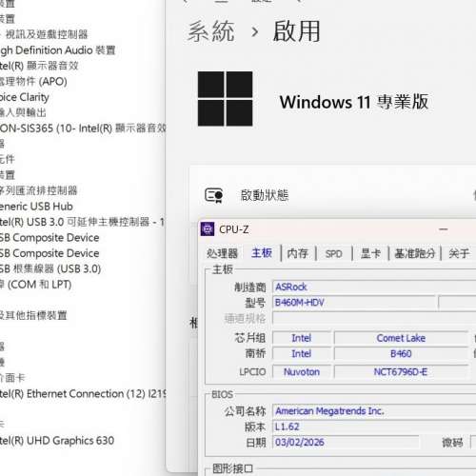The height and width of the screenshot is (476, 476).
Task: Select the USB 根集線器 (USB 3.0) entry
Action: click(50, 268)
